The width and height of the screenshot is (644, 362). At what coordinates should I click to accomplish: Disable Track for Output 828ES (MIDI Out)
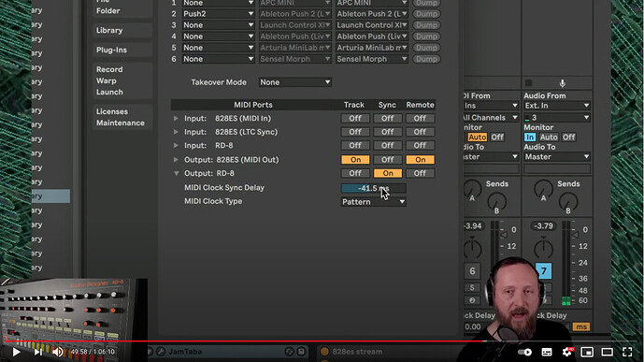355,159
